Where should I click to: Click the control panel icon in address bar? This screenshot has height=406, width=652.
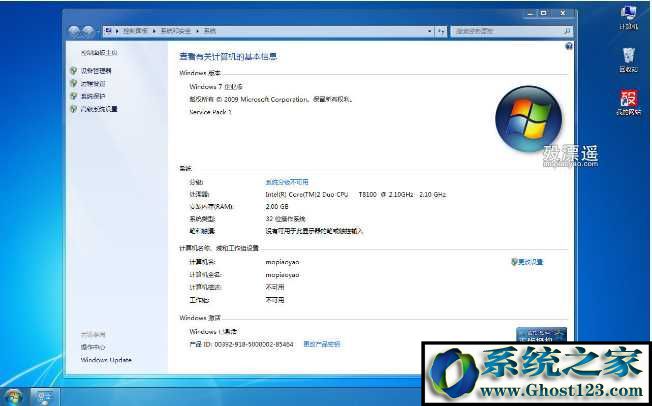(109, 31)
